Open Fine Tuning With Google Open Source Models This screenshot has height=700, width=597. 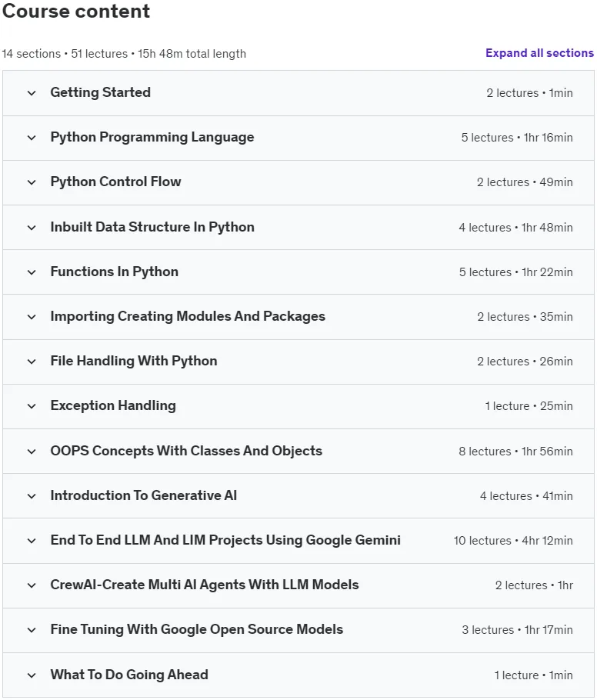(197, 629)
